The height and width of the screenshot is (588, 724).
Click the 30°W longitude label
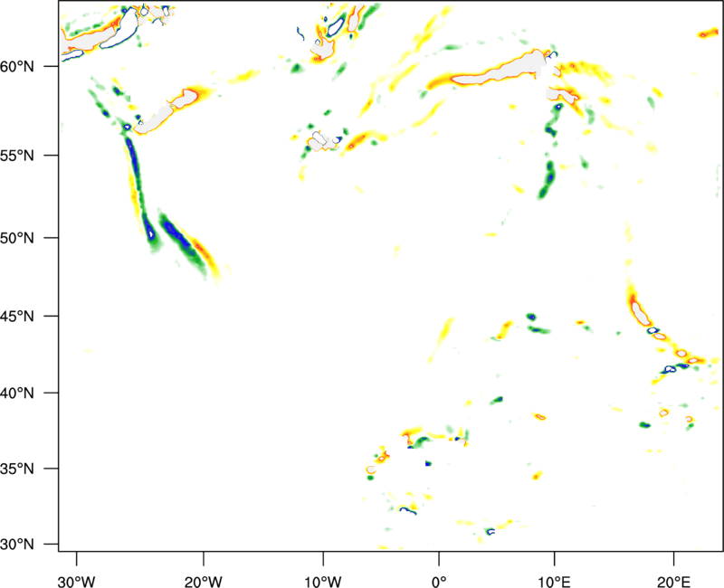[77, 582]
